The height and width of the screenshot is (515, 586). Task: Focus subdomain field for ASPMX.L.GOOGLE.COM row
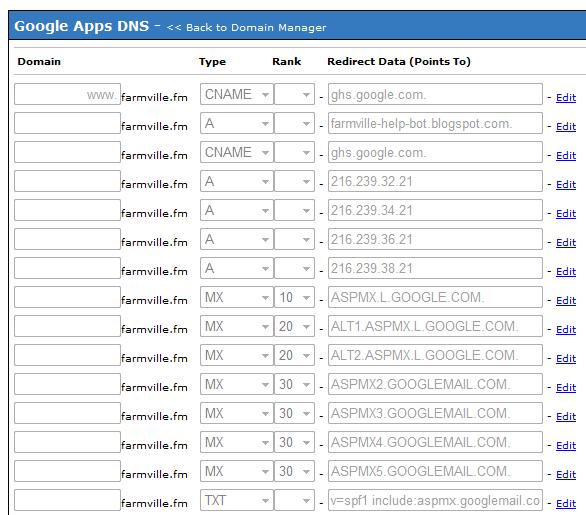click(67, 297)
